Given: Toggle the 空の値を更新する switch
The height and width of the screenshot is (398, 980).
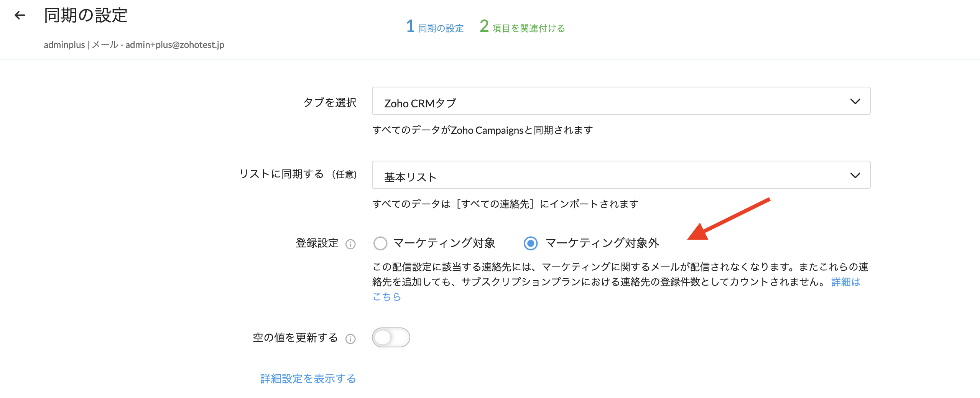Looking at the screenshot, I should [x=391, y=337].
